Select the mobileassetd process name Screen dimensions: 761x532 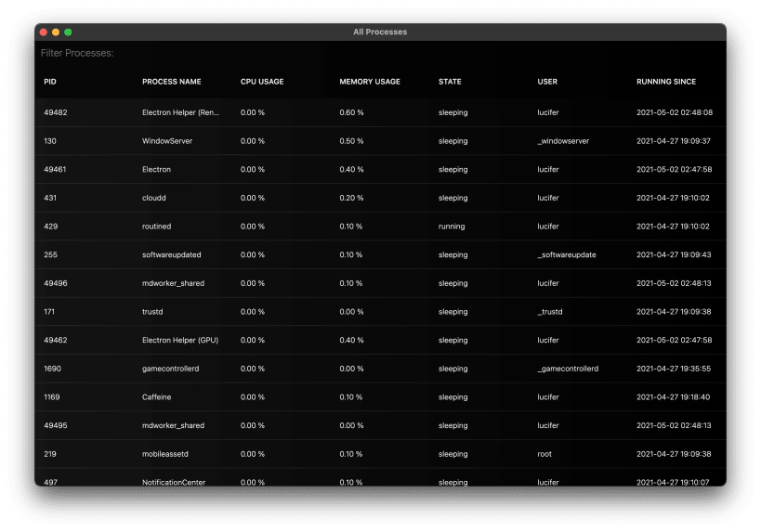165,454
